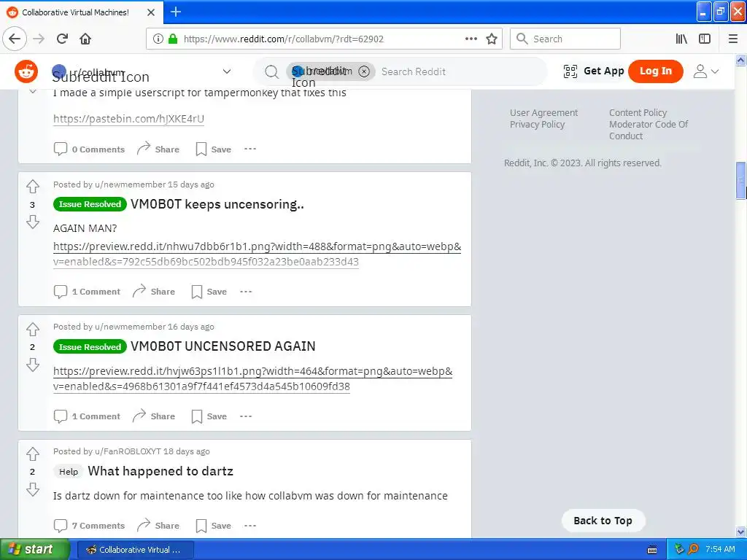Click the Reddit search magnifier icon
This screenshot has width=747, height=560.
pos(271,72)
